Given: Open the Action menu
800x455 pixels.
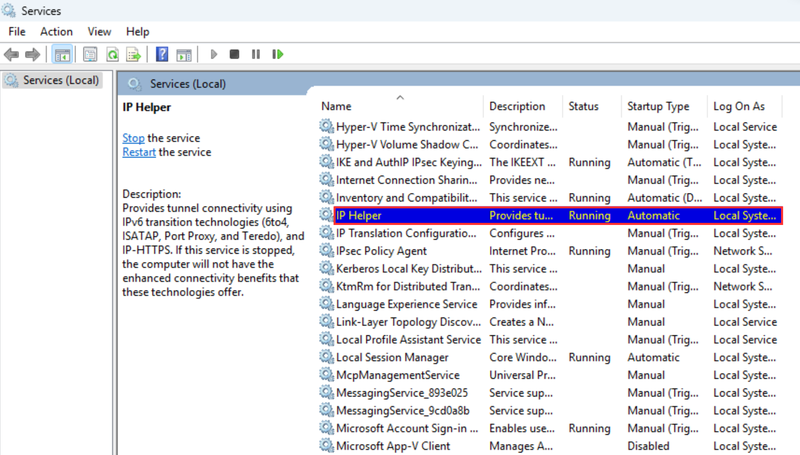Looking at the screenshot, I should 57,32.
